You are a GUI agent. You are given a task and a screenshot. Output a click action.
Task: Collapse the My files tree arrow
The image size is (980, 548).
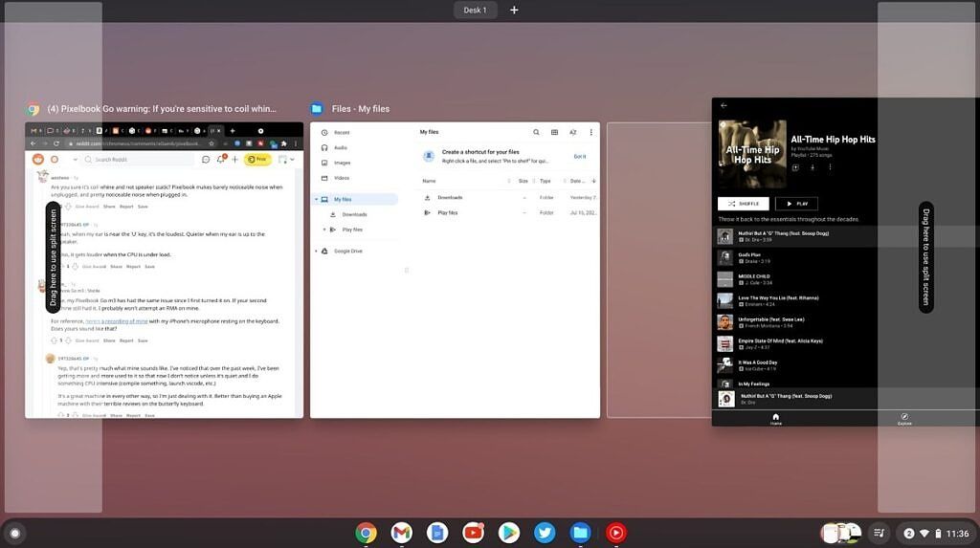pyautogui.click(x=316, y=199)
